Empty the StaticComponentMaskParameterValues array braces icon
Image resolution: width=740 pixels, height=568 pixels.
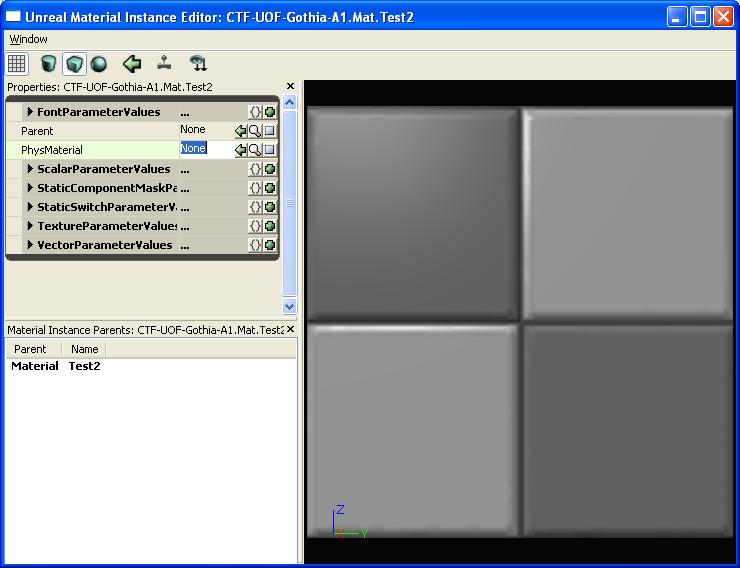point(255,188)
